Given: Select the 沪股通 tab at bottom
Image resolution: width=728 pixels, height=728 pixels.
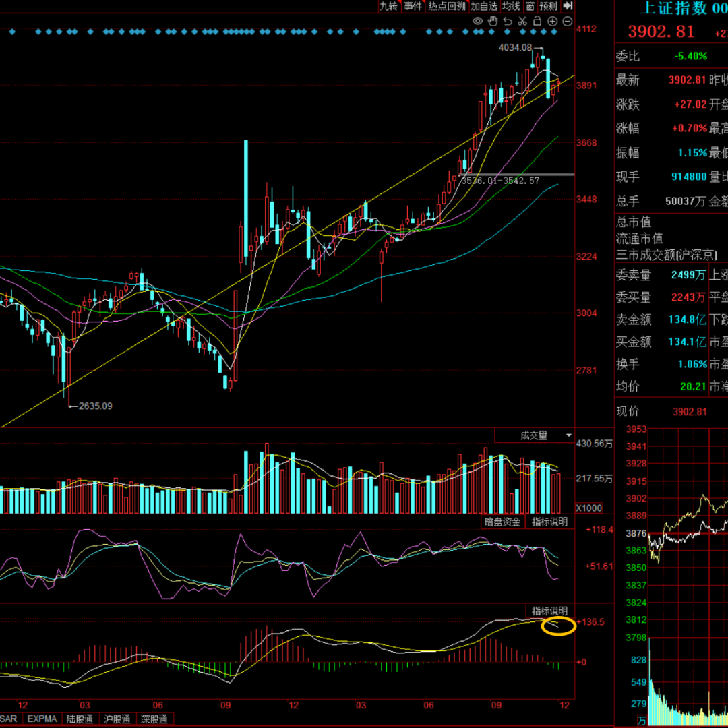Looking at the screenshot, I should 117,719.
